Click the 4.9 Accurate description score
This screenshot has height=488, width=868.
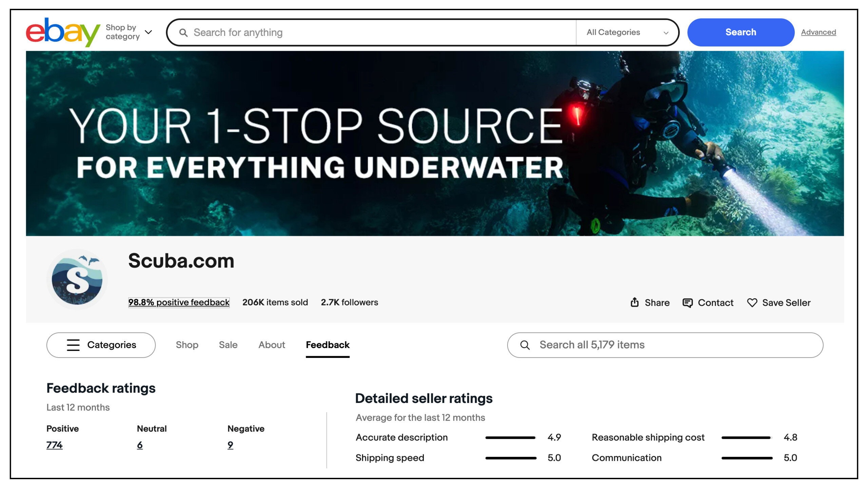[554, 438]
